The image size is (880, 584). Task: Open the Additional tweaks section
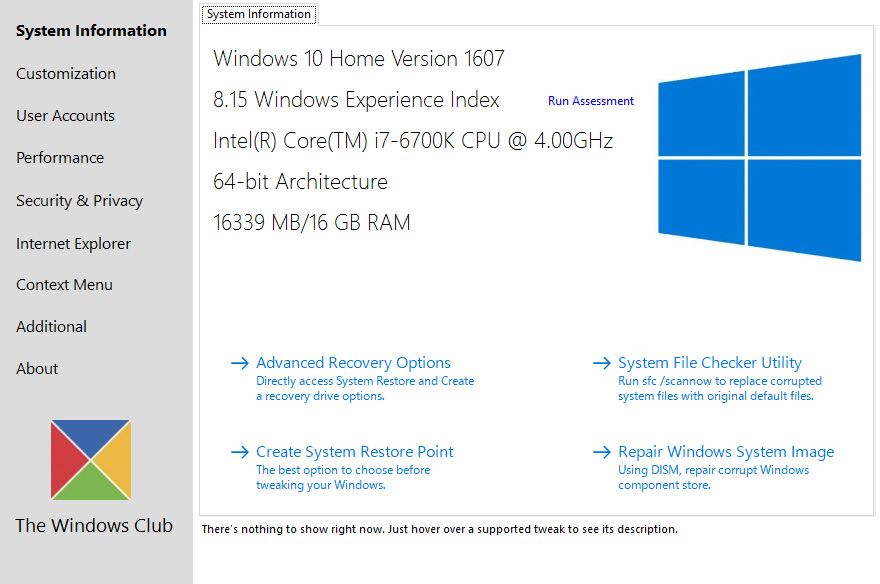coord(51,327)
